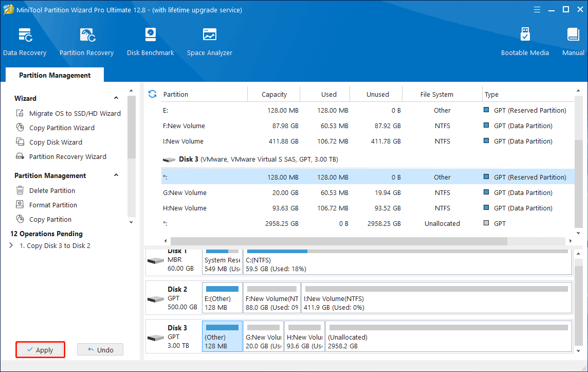Open the Bootable Media builder
This screenshot has width=588, height=372.
pos(525,42)
